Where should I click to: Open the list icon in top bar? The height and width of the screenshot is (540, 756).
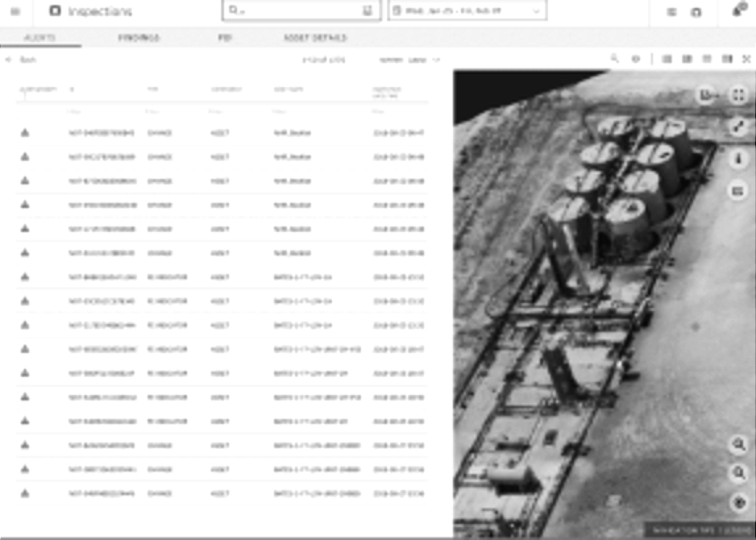(671, 12)
